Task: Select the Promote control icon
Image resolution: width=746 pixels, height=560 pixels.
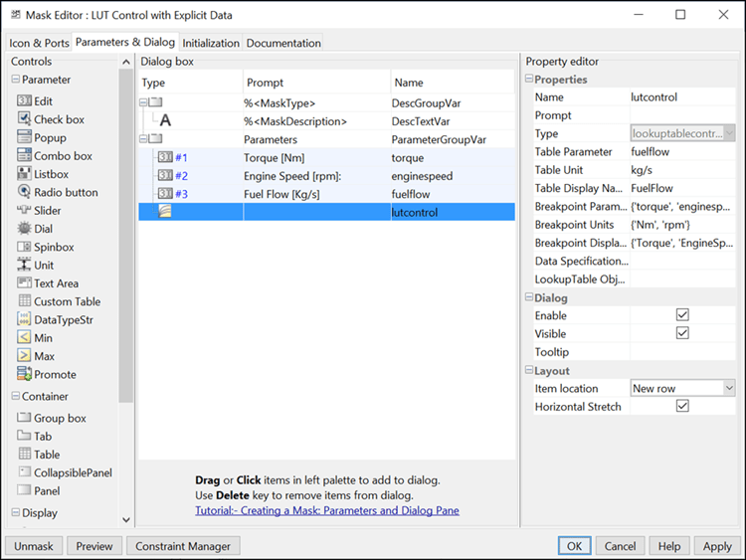Action: [25, 374]
